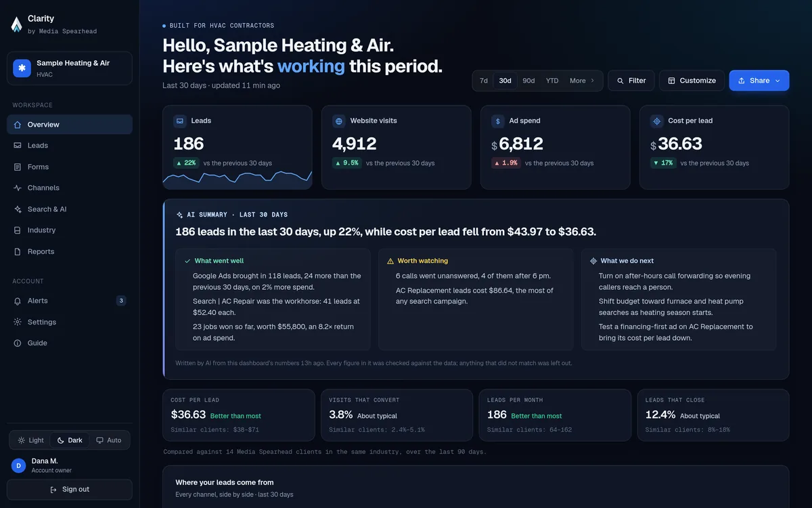Click the Worth watching warning triangle icon

(x=390, y=261)
